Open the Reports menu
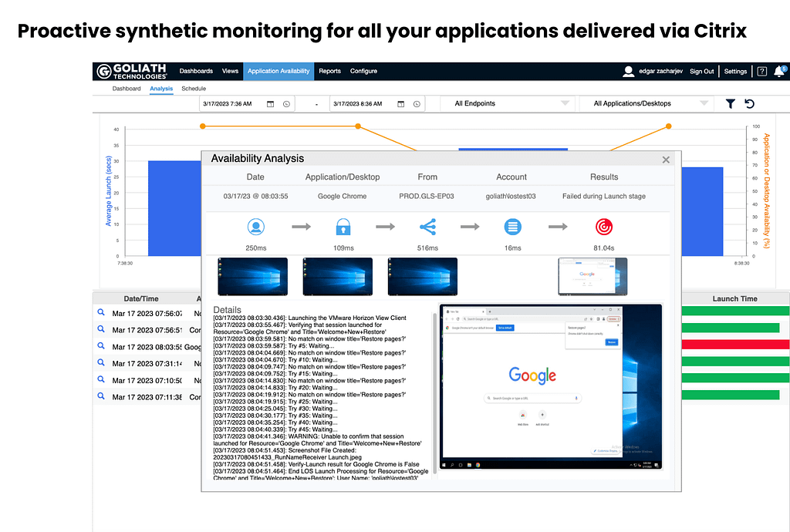Screen dimensions: 790x532 pos(329,71)
